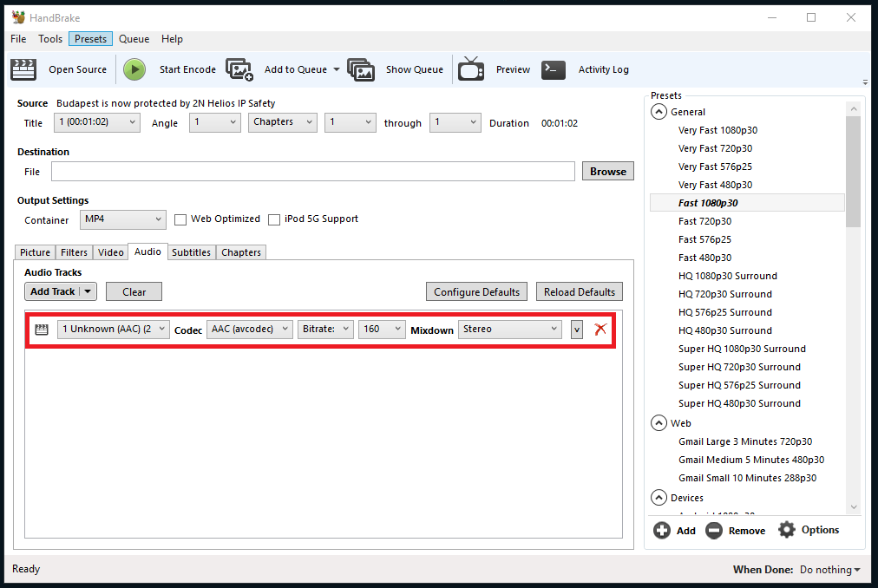
Task: Click the plus icon to add preset
Action: pos(662,530)
